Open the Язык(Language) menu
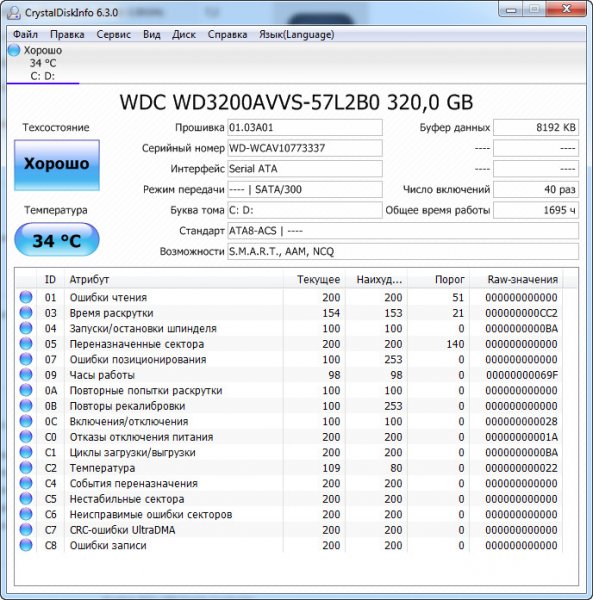 (x=296, y=34)
